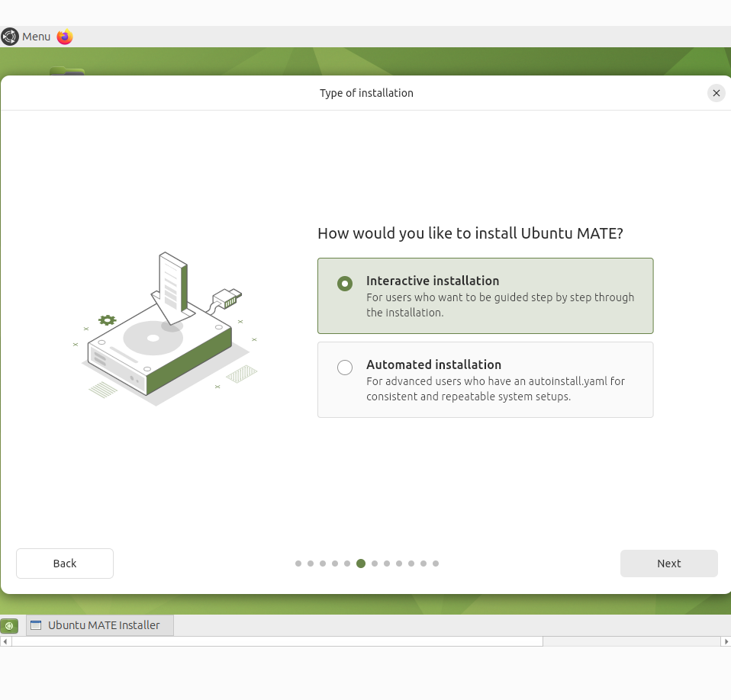Click the 'Automated installation' heading text
Viewport: 731px width, 700px height.
tap(433, 364)
